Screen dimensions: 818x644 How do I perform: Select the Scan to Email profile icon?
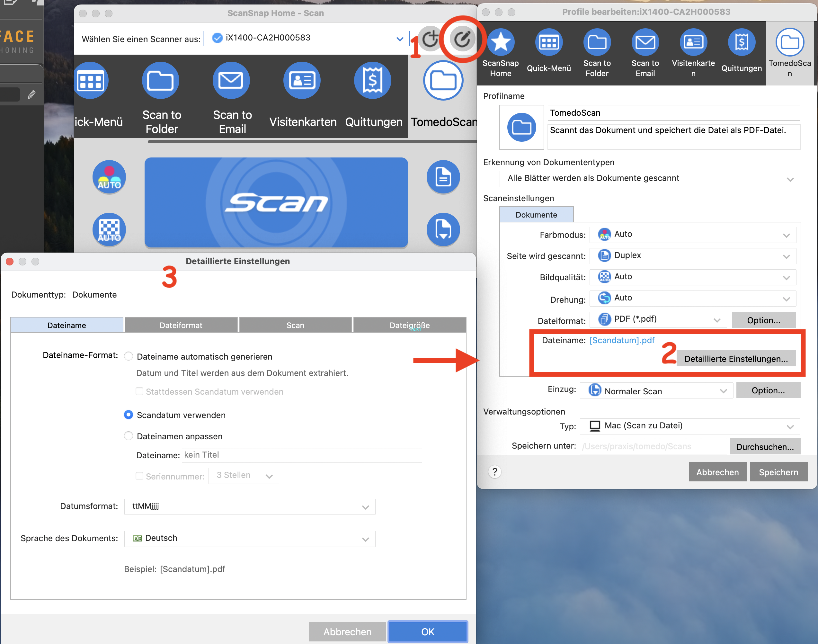[231, 81]
